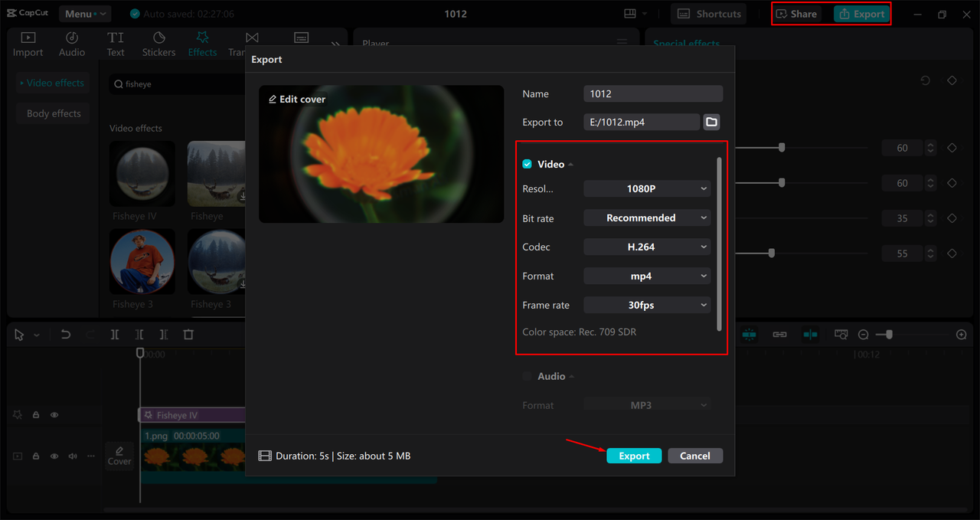Screen dimensions: 980x520
Task: Click the dialog's teal Export button
Action: pos(634,456)
